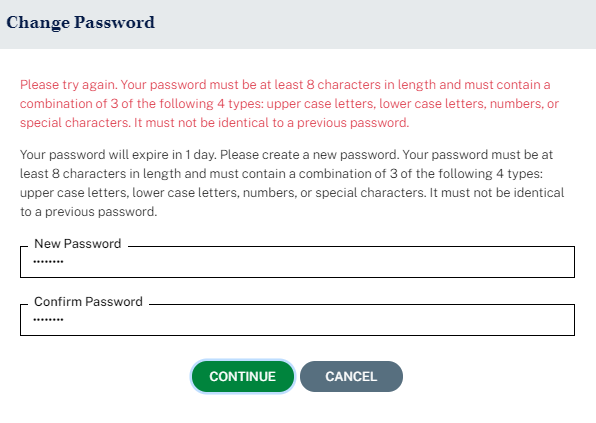
Task: Click the green CONTINUE button
Action: [243, 376]
